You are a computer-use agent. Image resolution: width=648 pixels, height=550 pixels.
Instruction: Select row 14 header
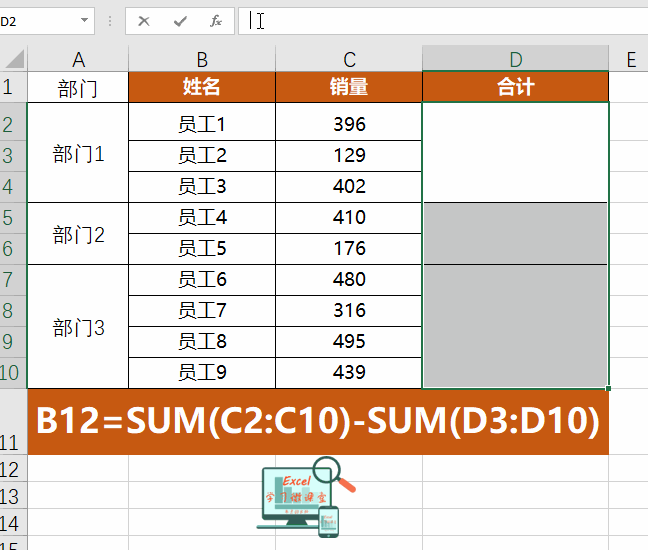(12, 523)
